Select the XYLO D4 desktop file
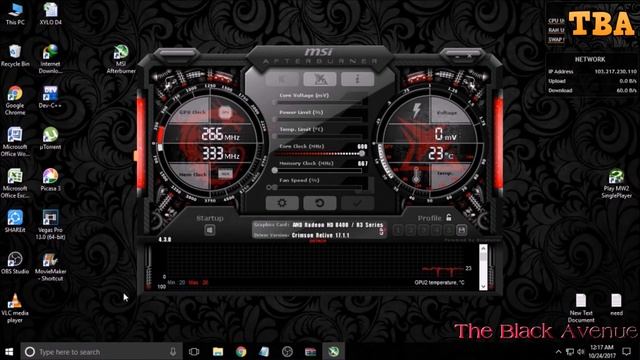 tap(51, 14)
